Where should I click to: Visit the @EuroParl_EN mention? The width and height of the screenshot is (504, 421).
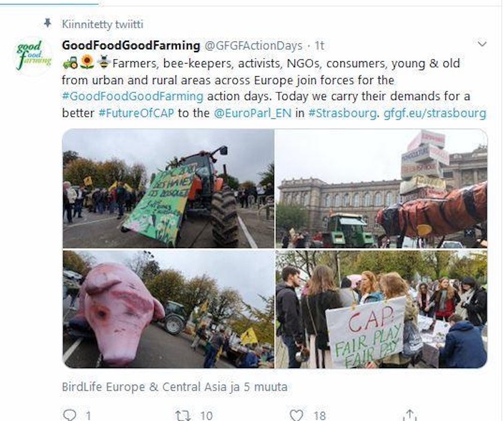coord(253,113)
